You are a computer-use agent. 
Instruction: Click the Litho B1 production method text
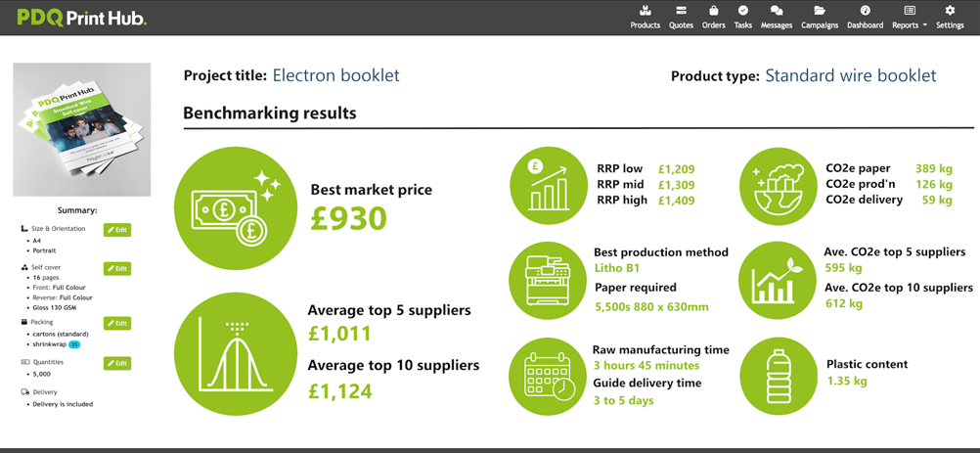[x=615, y=269]
